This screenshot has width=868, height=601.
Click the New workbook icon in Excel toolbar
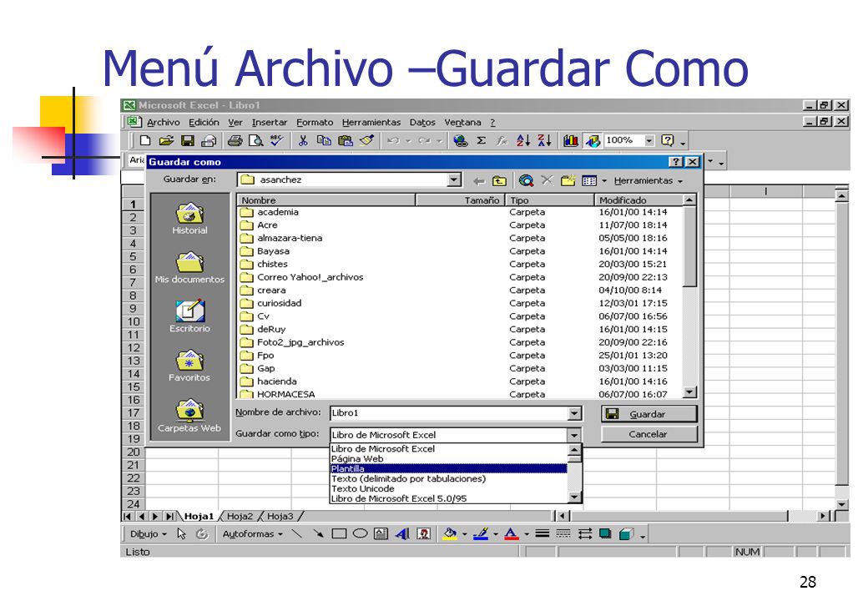145,140
